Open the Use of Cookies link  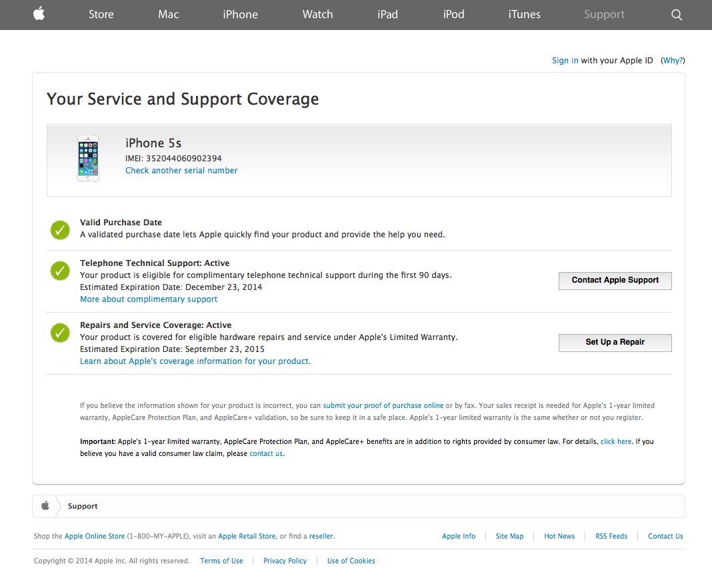click(x=351, y=561)
